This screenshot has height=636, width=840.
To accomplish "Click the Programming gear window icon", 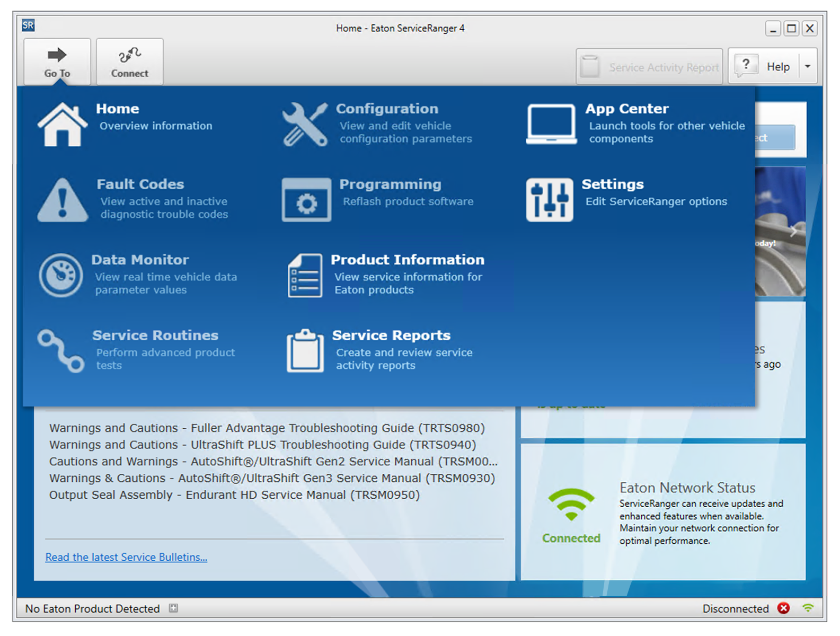I will pos(306,200).
